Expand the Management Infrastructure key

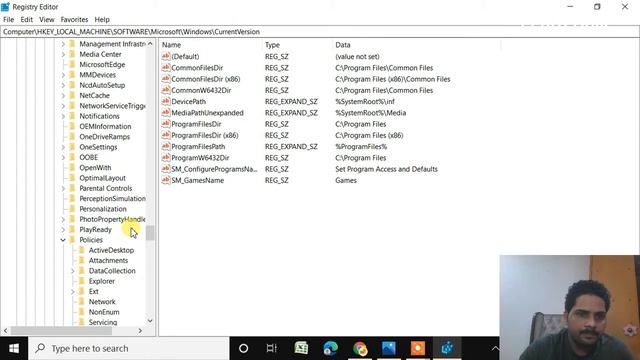[x=63, y=44]
